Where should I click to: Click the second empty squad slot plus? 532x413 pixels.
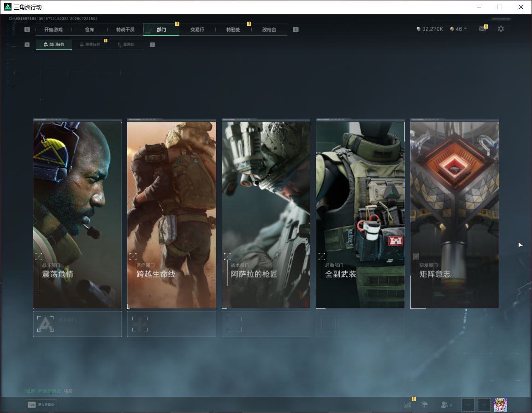pos(484,405)
